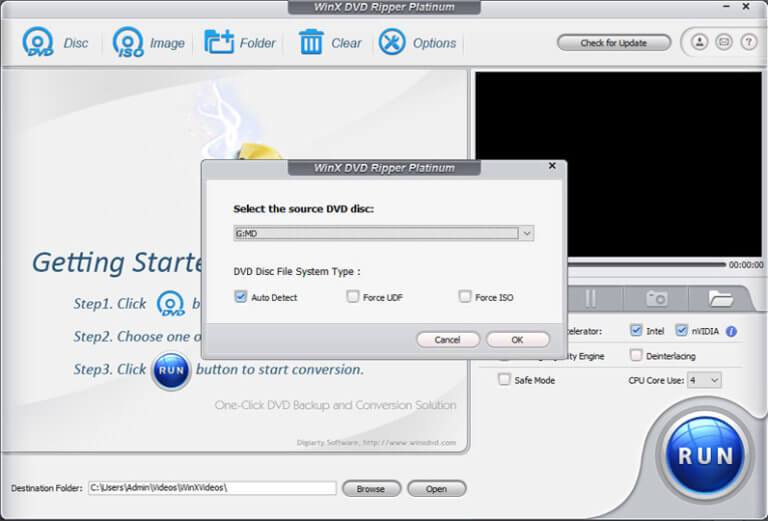768x521 pixels.
Task: Click the Options toolbar label
Action: [x=434, y=43]
